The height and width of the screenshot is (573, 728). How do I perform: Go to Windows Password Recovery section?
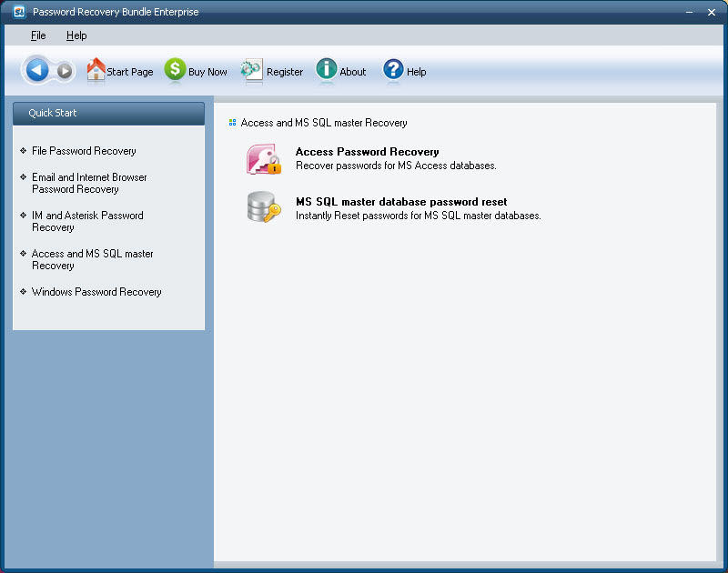[x=96, y=292]
